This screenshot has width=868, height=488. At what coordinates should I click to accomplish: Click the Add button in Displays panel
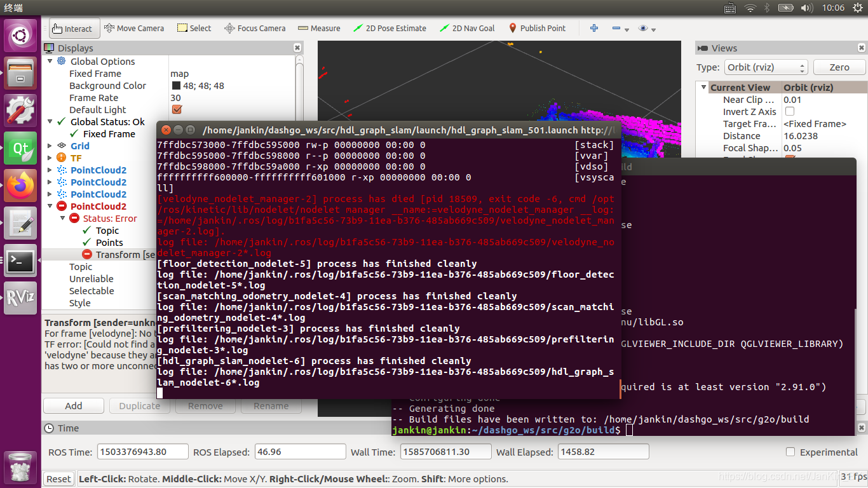click(x=73, y=405)
